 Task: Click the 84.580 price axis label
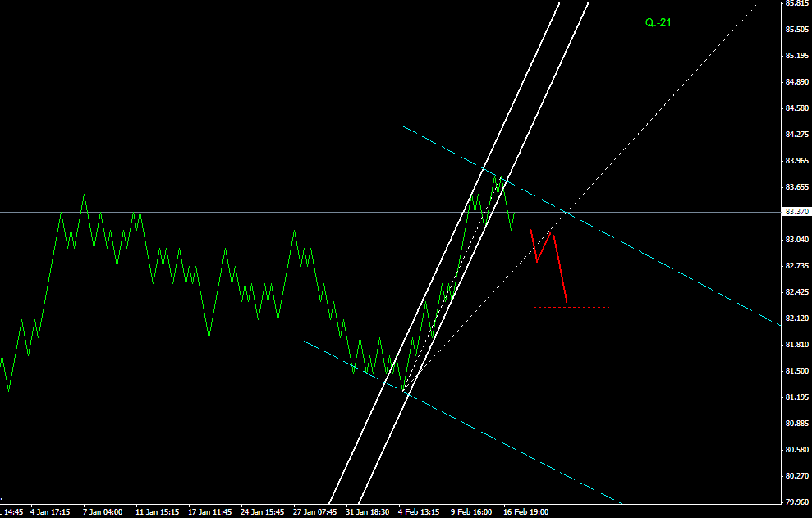click(x=797, y=108)
